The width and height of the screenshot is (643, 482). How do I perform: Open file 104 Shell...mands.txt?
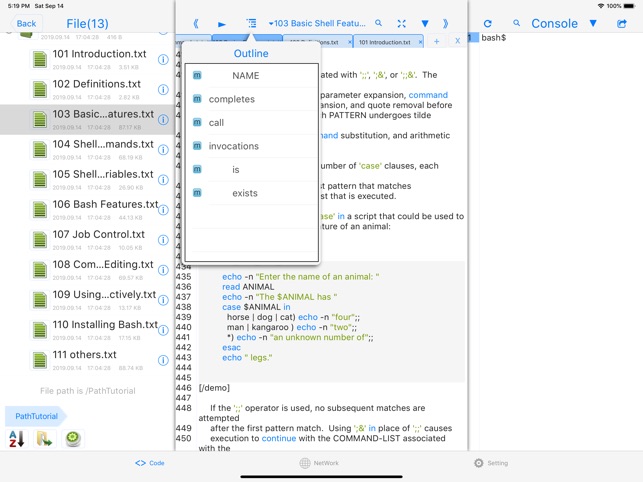tap(87, 149)
